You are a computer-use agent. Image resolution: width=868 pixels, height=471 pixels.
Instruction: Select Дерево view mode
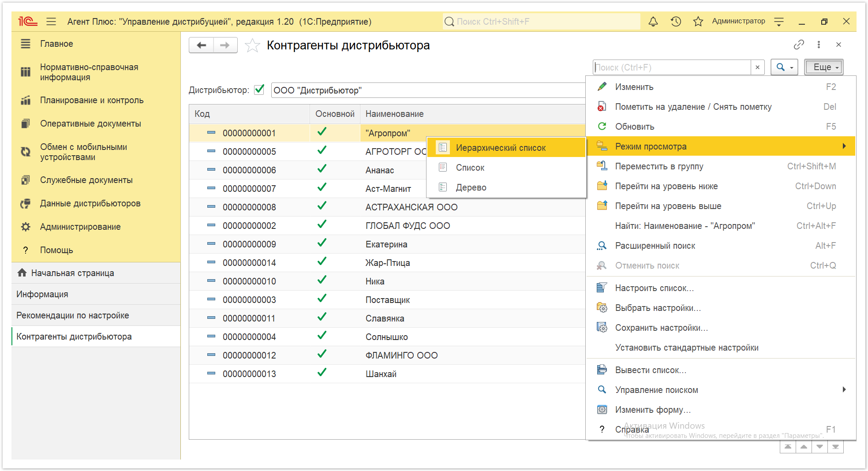[x=506, y=187]
